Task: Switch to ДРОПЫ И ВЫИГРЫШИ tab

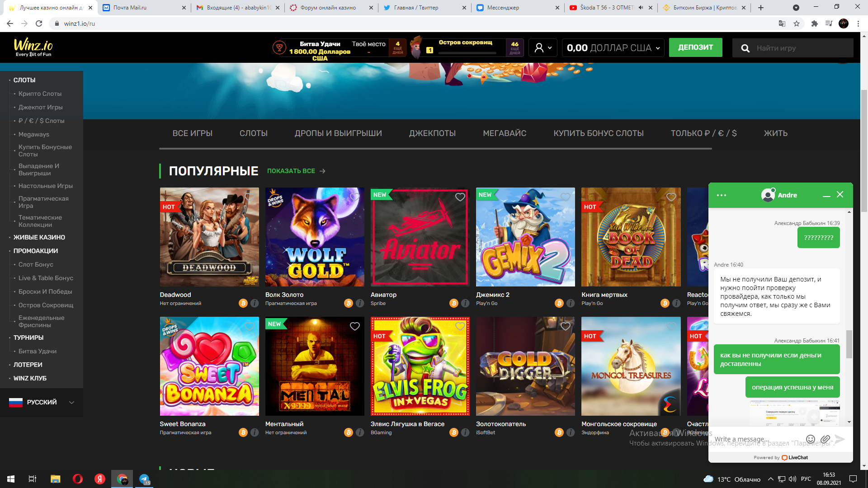Action: pyautogui.click(x=338, y=133)
